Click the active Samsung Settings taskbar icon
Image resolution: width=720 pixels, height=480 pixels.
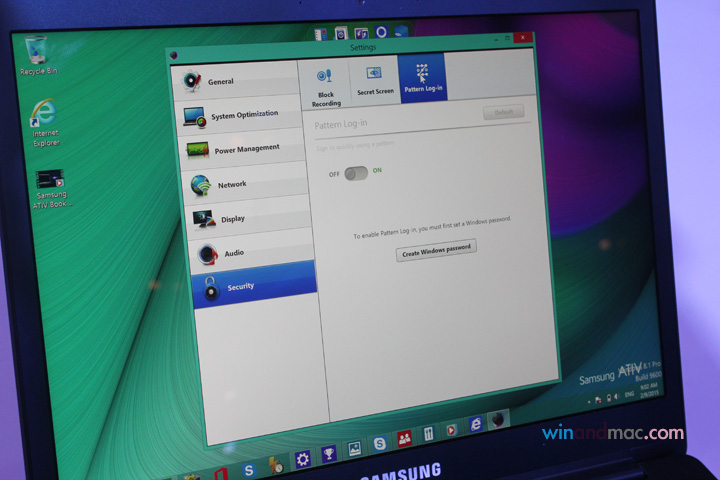tap(498, 419)
